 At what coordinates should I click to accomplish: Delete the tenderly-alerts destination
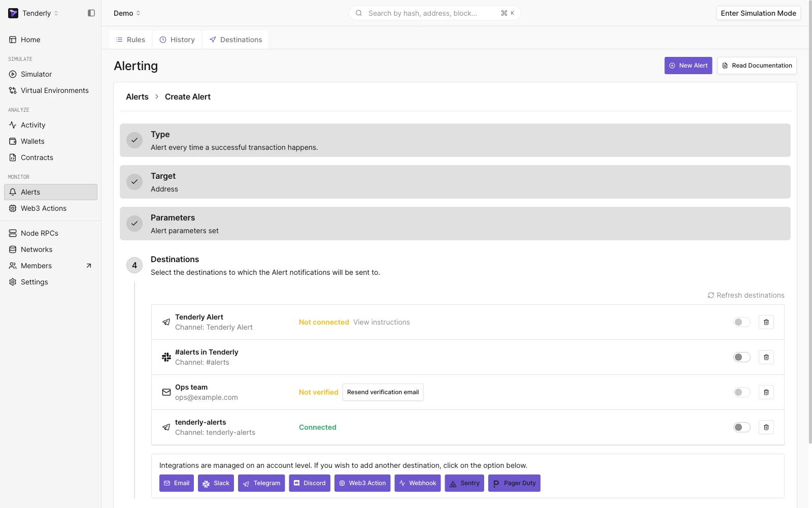pos(766,427)
